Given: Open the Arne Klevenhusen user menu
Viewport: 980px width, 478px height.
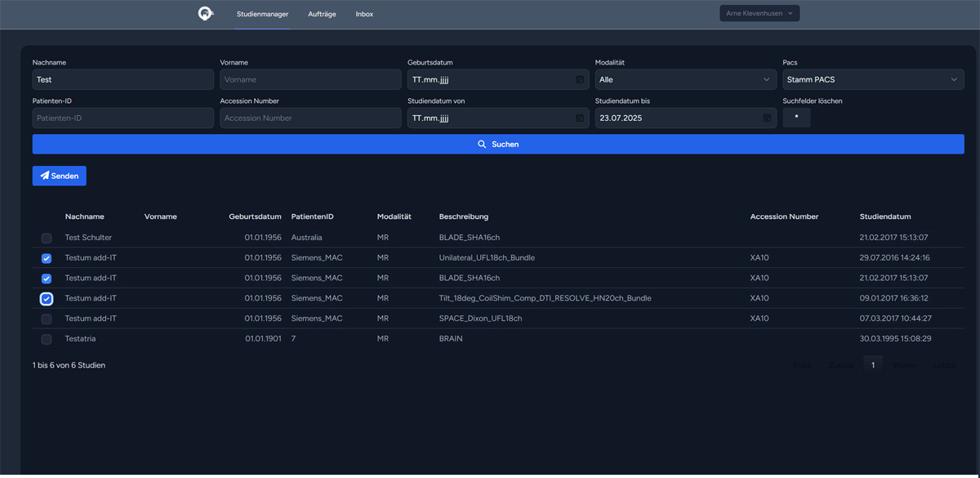Looking at the screenshot, I should (759, 13).
